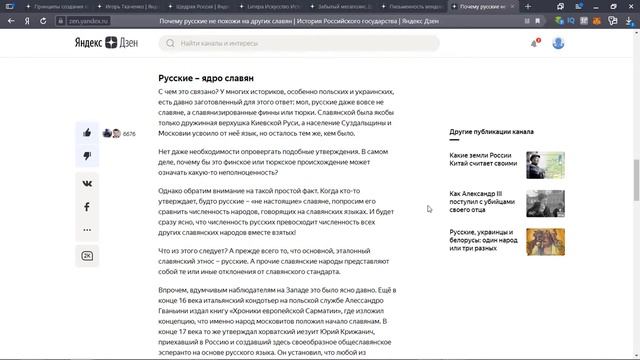Click the vertical page scrollbar thumb
Viewport: 640px width, 360px height.
[636, 180]
